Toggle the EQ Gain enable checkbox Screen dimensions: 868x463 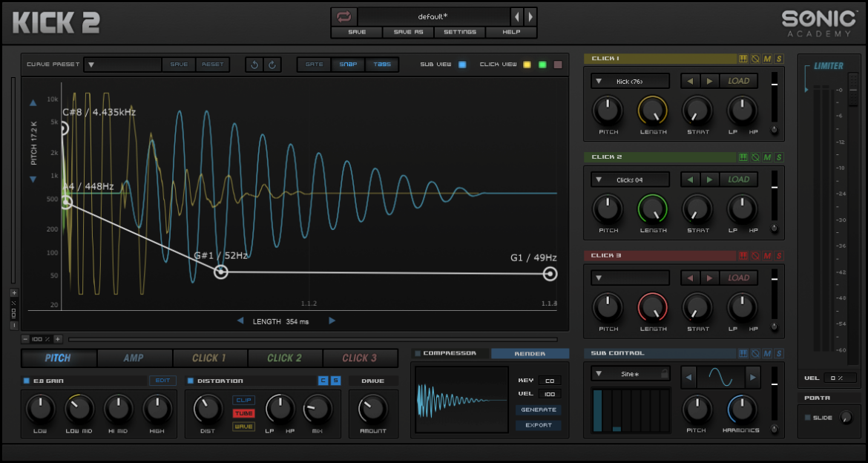click(x=26, y=381)
